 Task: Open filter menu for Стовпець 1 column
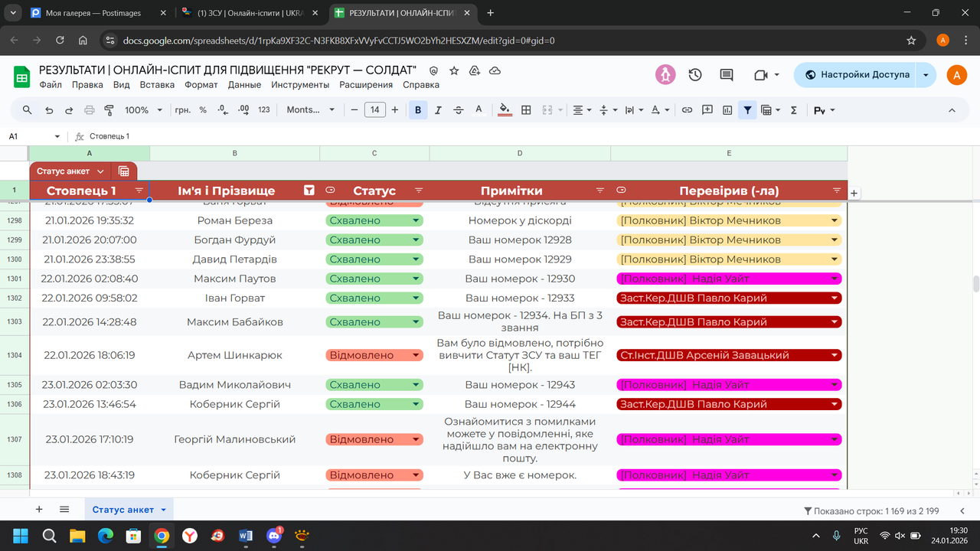point(139,190)
